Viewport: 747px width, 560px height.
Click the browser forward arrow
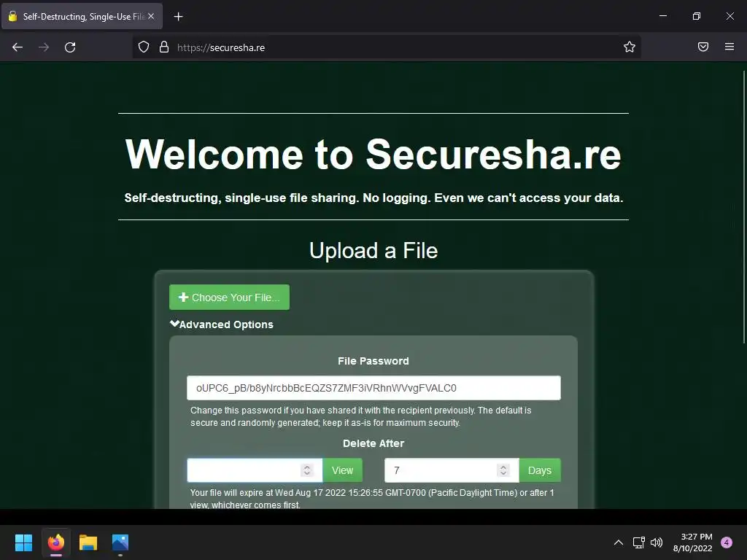pyautogui.click(x=44, y=47)
